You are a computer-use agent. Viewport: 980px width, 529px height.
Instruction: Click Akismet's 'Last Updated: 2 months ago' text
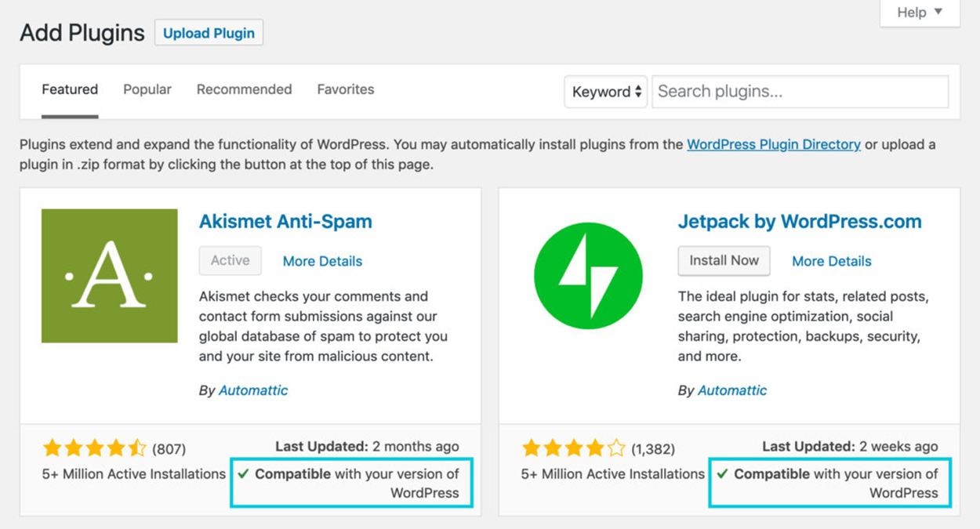[x=367, y=446]
